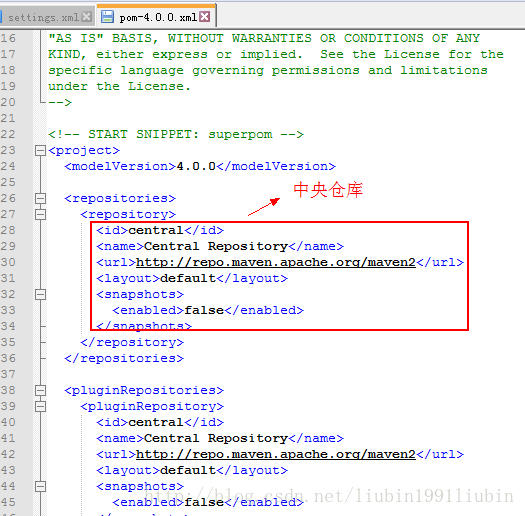The image size is (525, 516).
Task: Click 'default' layout value on line 31
Action: [188, 278]
